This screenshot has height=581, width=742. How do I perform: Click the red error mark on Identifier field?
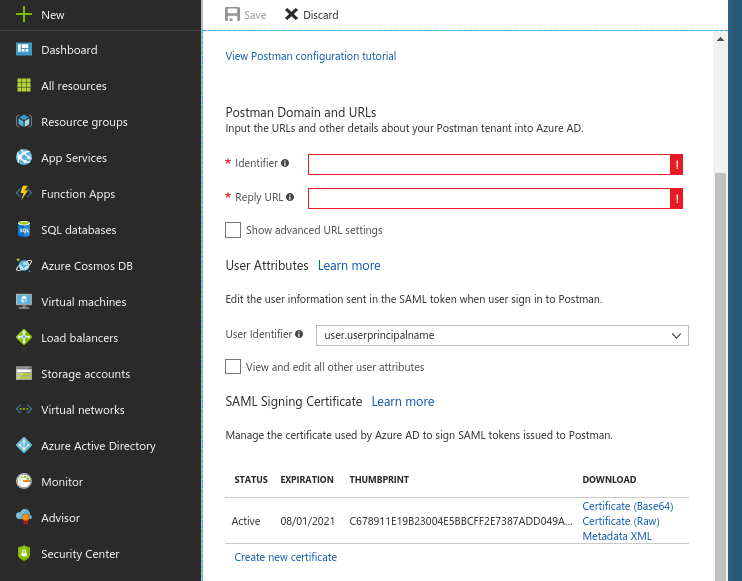pos(677,165)
